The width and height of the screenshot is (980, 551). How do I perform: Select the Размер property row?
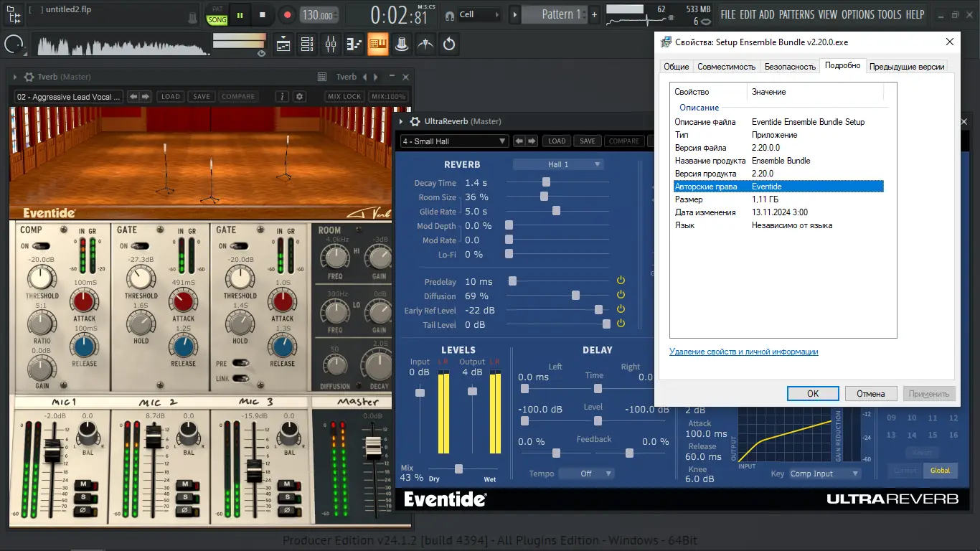coord(778,199)
